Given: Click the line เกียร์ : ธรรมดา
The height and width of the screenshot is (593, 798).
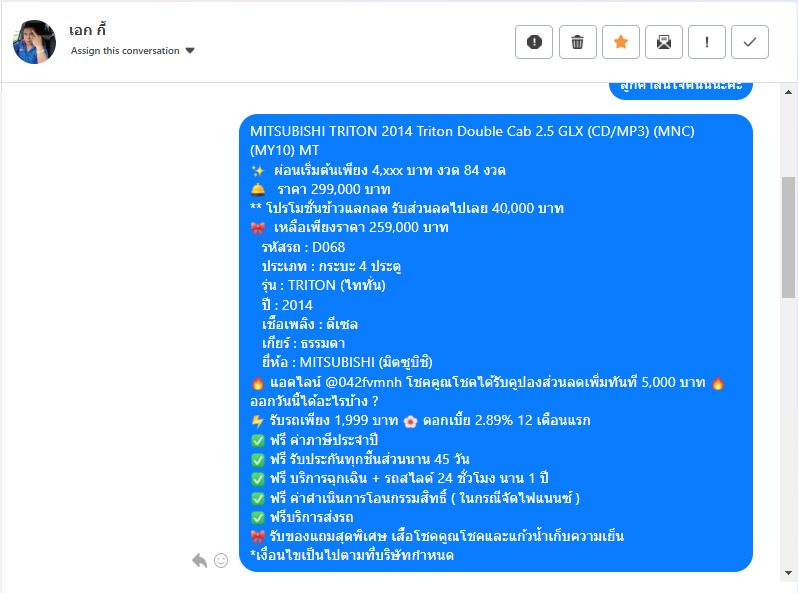Looking at the screenshot, I should [x=303, y=344].
